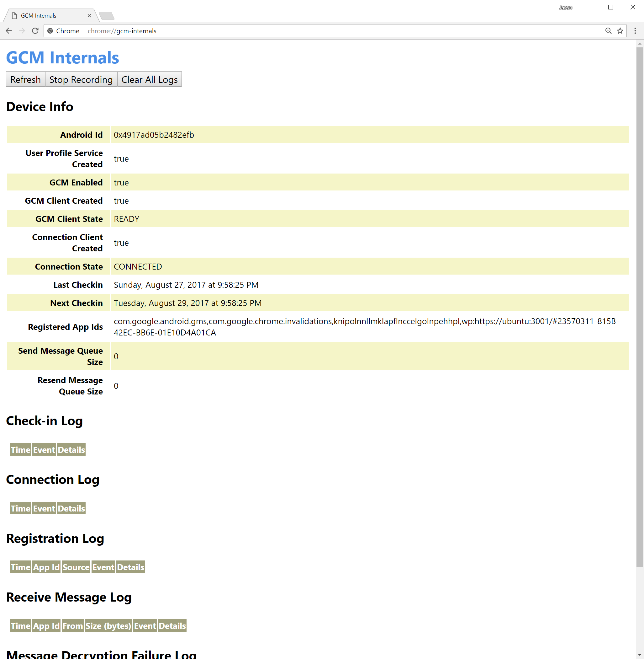This screenshot has width=644, height=659.
Task: Expand the Registration Log Source column
Action: 76,567
